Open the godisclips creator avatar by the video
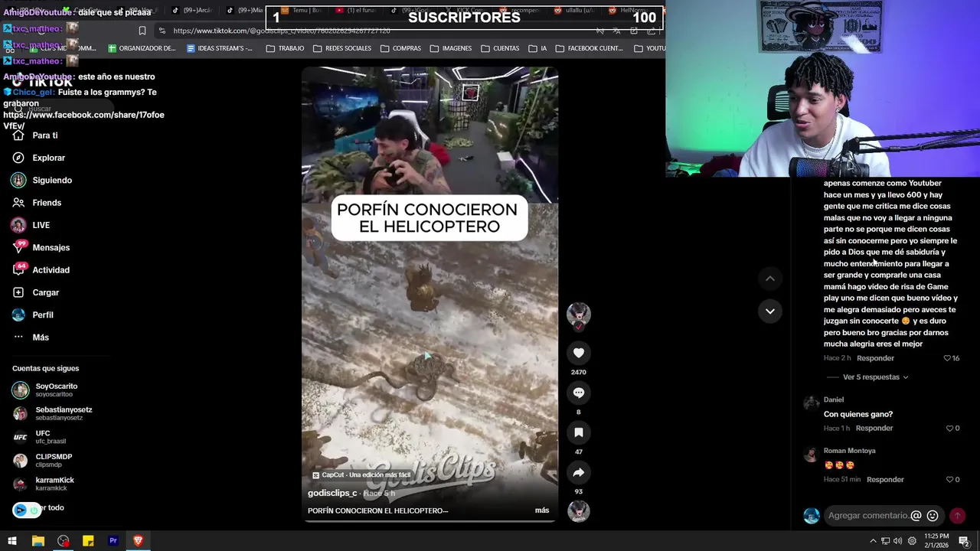The image size is (980, 551). [578, 315]
